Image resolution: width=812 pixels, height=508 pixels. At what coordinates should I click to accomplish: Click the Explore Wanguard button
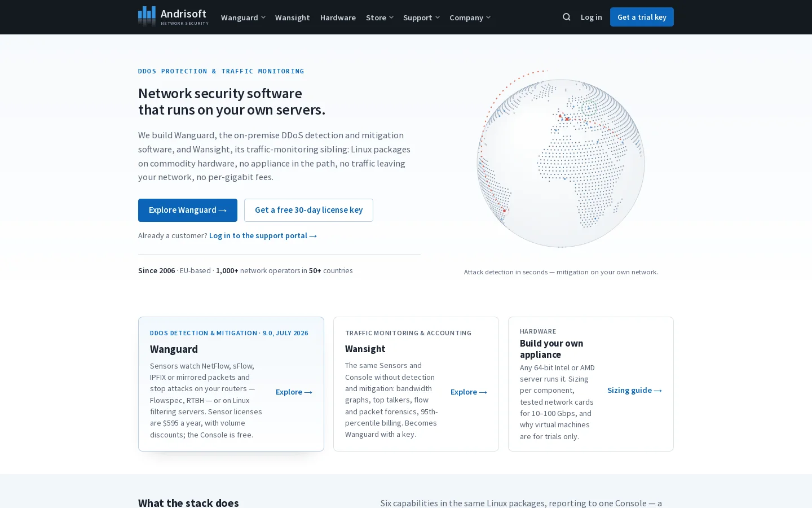188,210
